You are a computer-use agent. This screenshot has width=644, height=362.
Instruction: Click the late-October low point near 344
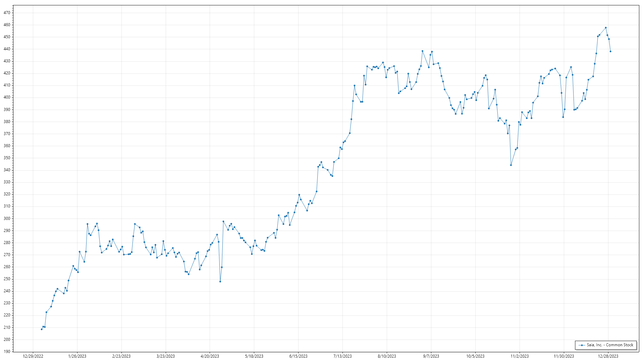click(511, 165)
